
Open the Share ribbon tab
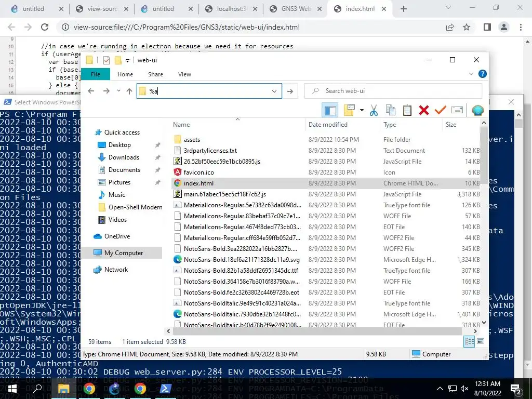155,74
